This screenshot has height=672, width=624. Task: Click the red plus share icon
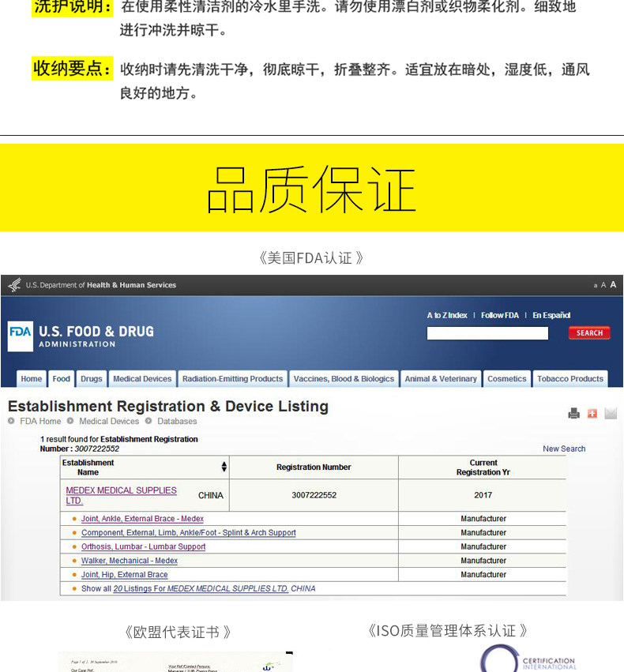(592, 413)
